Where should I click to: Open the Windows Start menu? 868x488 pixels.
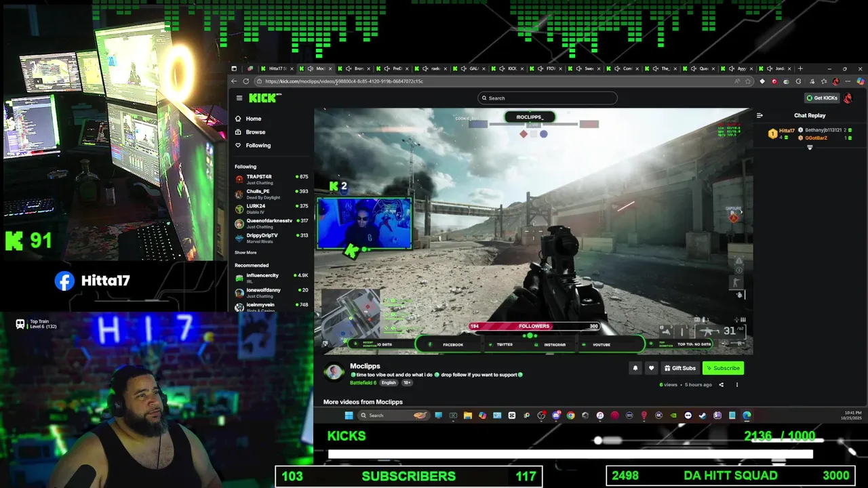tap(349, 415)
